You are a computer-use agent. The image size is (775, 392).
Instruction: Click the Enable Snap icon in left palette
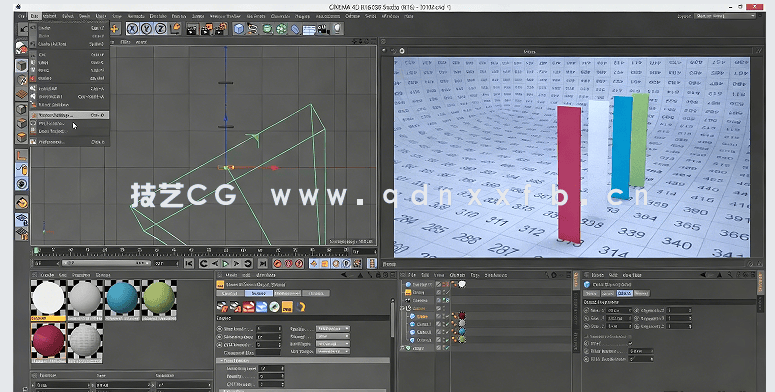pos(21,202)
